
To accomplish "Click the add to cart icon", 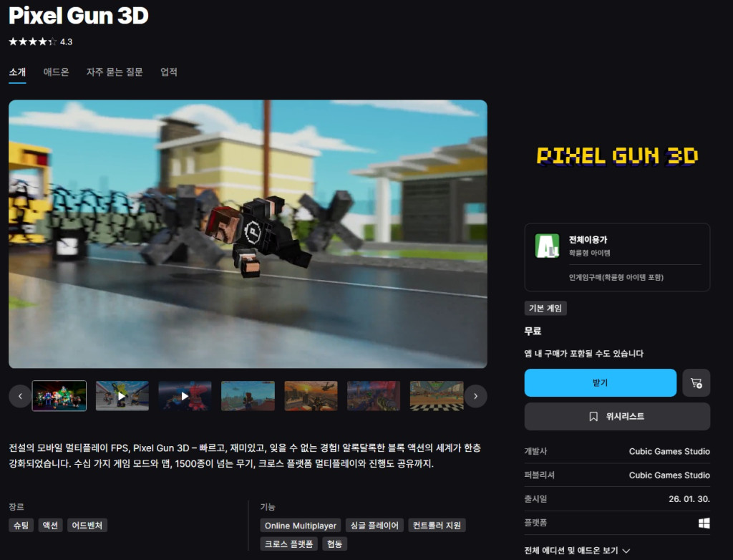I will tap(696, 383).
